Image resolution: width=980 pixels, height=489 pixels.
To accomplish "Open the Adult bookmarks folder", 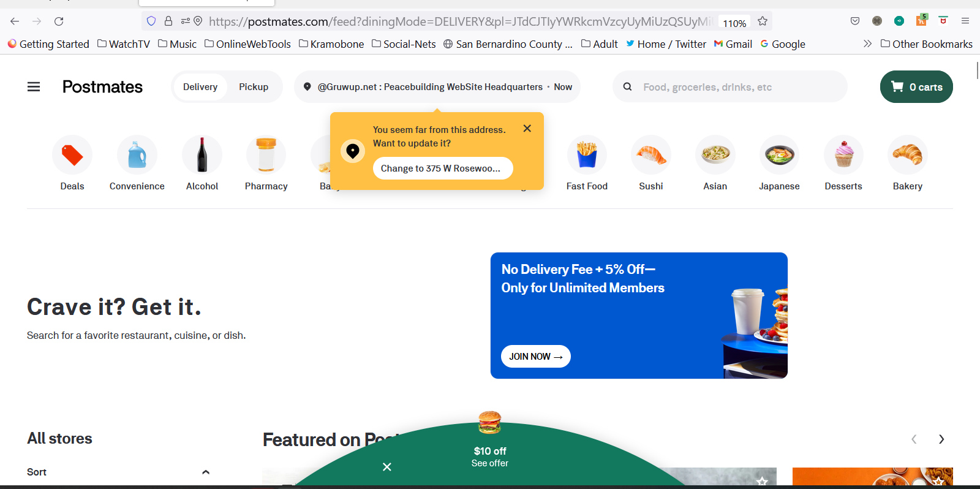I will (599, 44).
